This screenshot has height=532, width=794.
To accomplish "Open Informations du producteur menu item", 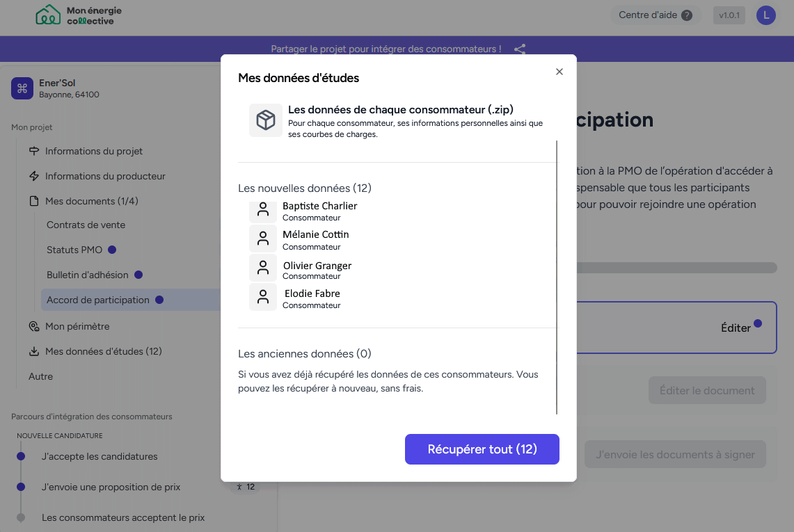I will tap(105, 176).
